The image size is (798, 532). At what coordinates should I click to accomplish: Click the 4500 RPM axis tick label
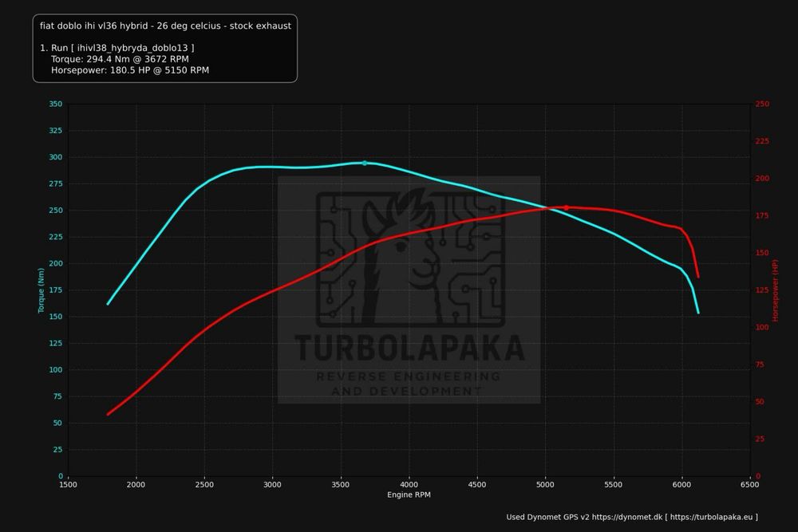(x=477, y=485)
